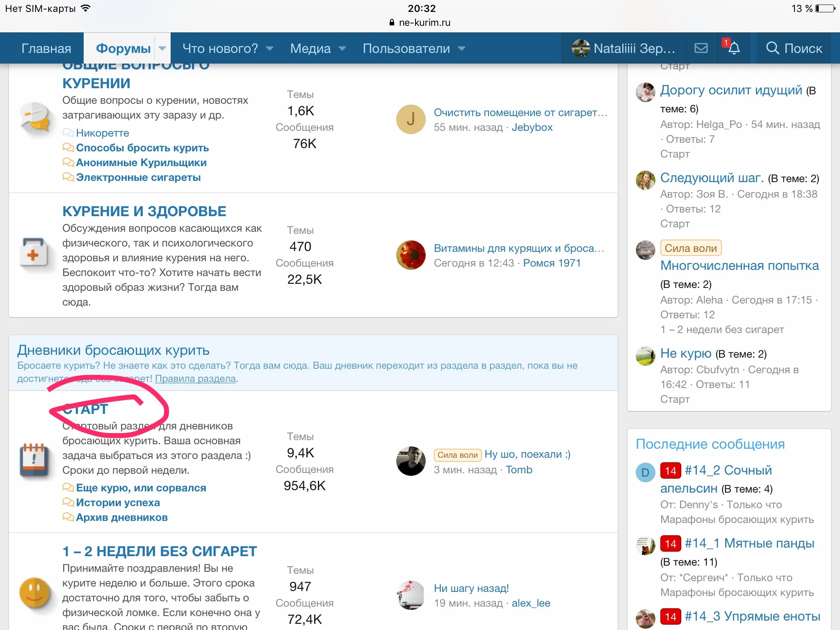
Task: Expand the Форумы dropdown arrow
Action: (162, 48)
